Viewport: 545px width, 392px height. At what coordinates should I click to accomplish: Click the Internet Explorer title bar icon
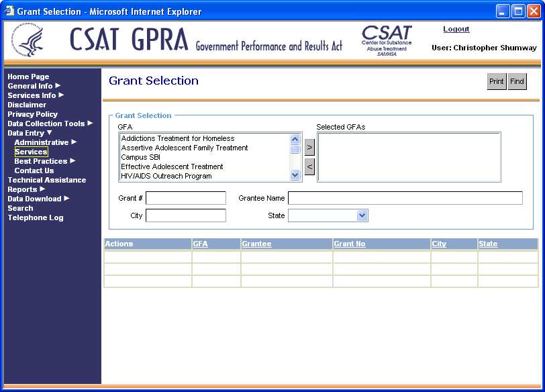pos(9,11)
